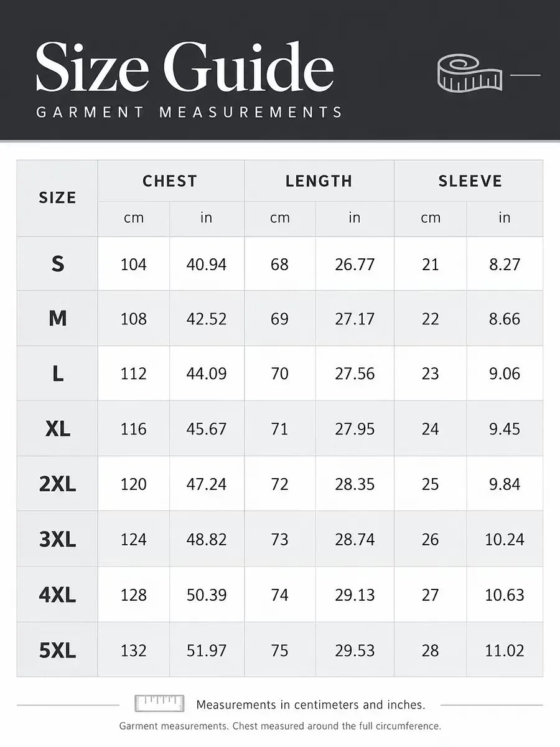This screenshot has width=560, height=747.
Task: Select the S size row label
Action: (57, 264)
